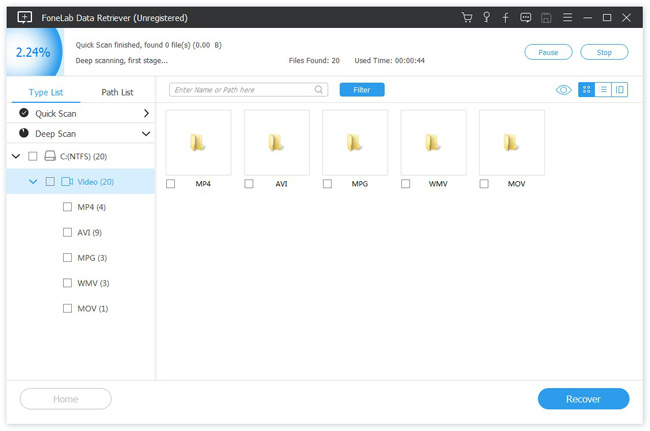Open the shopping cart purchase icon
Screen dimensions: 650x431
coord(467,17)
